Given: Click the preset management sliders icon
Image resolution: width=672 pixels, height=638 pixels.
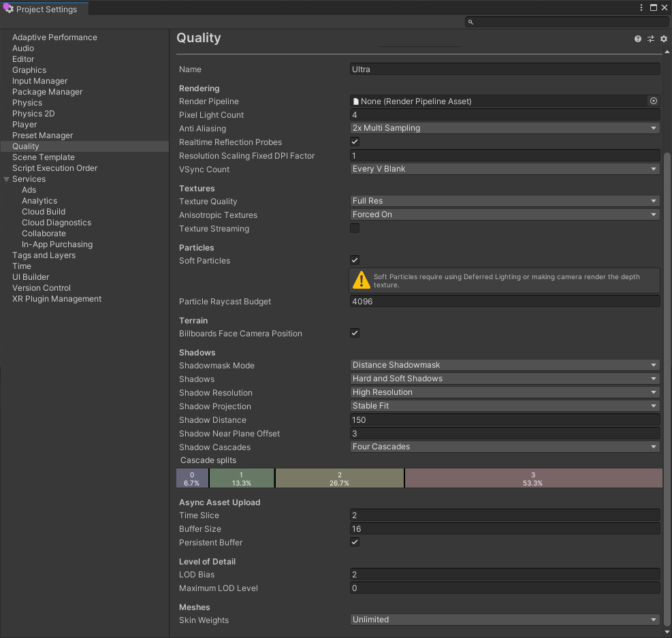Looking at the screenshot, I should point(650,39).
